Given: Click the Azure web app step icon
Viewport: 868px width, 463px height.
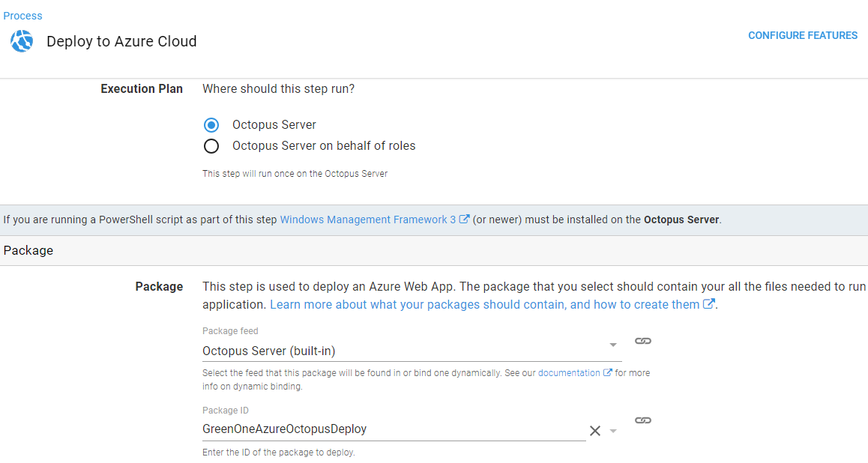Looking at the screenshot, I should point(22,41).
